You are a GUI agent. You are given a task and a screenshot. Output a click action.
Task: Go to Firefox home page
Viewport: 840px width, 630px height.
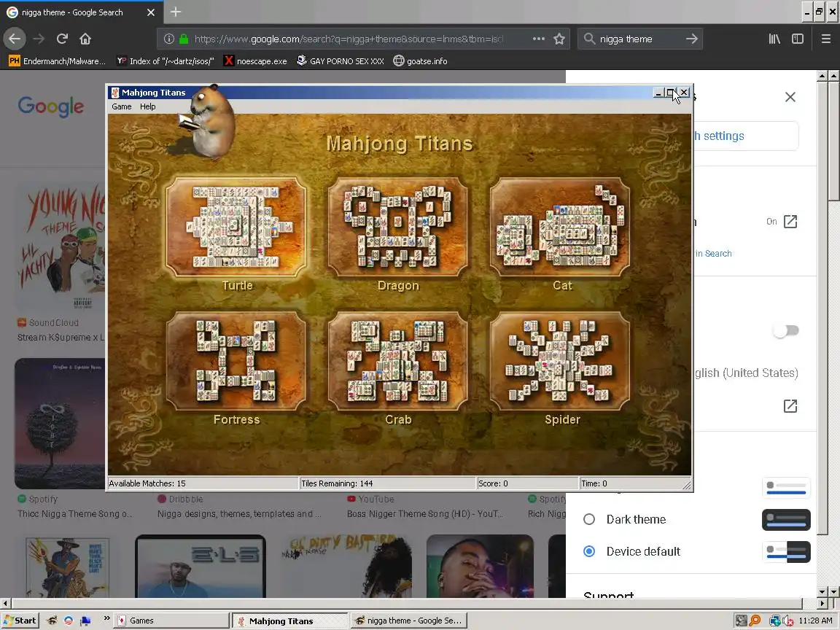point(85,39)
